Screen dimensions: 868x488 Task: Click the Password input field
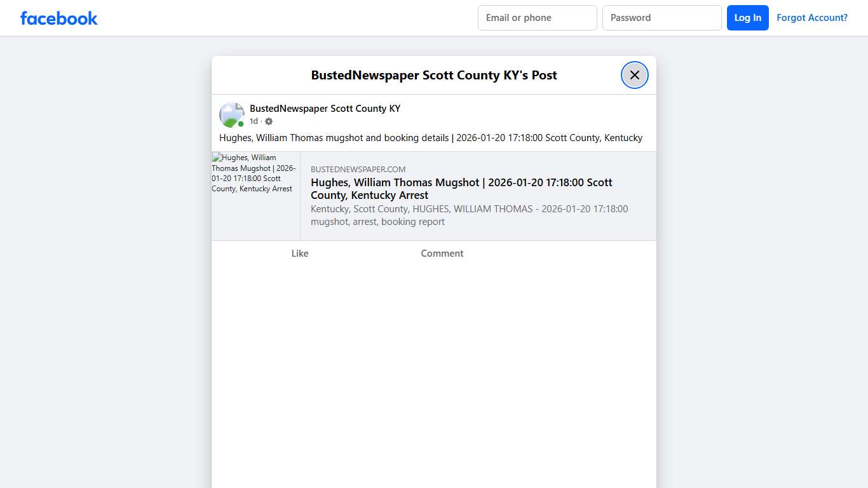click(661, 18)
